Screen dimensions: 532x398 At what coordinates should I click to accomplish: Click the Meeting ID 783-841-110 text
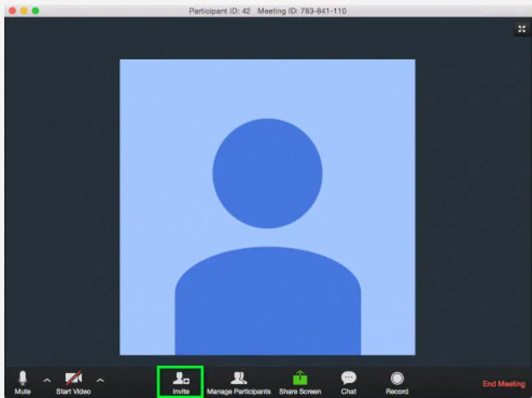pyautogui.click(x=302, y=11)
